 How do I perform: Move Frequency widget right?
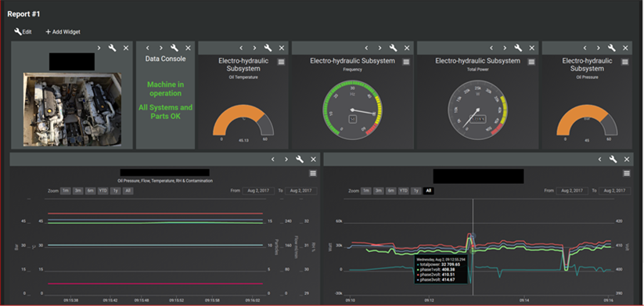[380, 48]
